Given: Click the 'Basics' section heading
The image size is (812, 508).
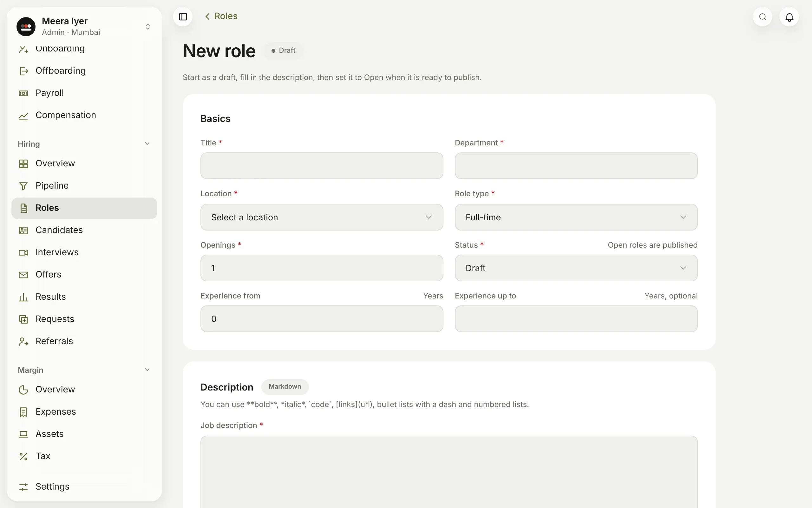Looking at the screenshot, I should point(215,119).
